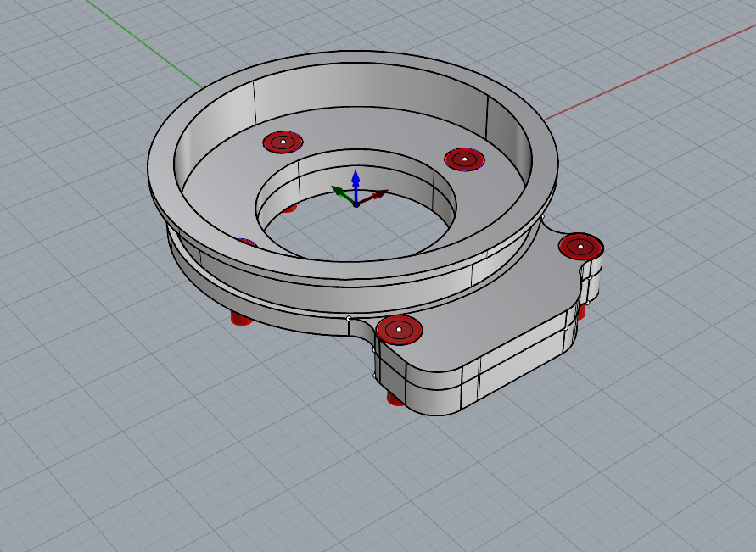
Task: Click the green Y-axis arrow of the gizmo
Action: coord(338,192)
